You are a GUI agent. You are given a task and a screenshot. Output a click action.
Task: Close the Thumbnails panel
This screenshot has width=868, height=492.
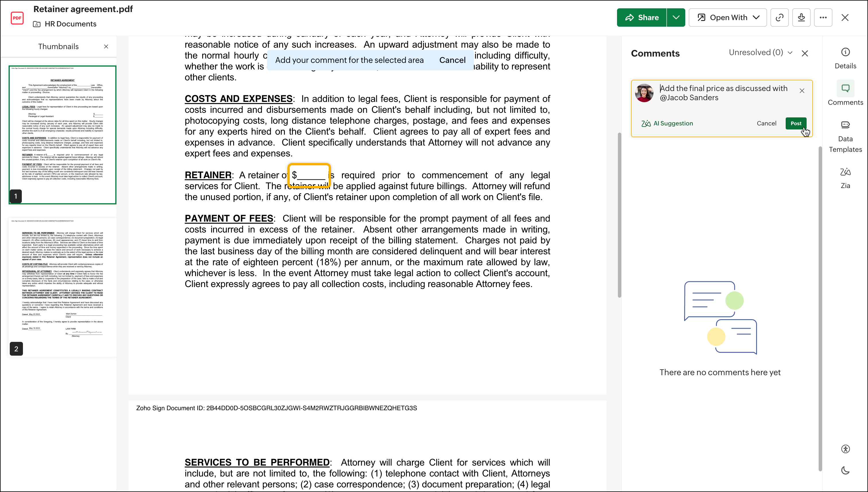[x=106, y=47]
